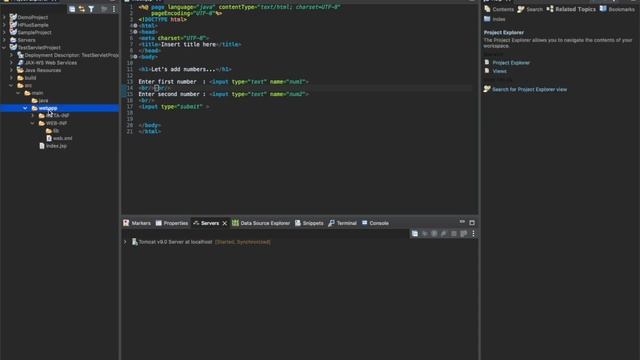Select the java folder
Screen dimensions: 640x360
[43, 100]
